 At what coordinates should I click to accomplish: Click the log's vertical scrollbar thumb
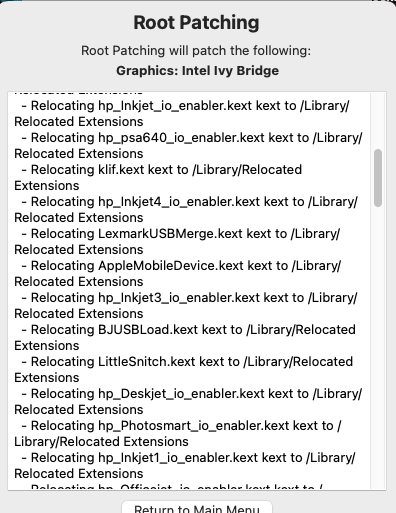(x=378, y=178)
